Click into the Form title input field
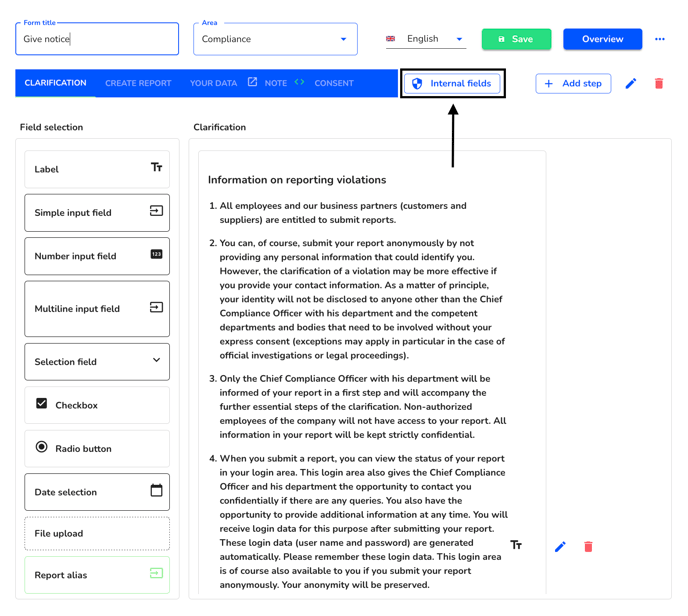 point(97,39)
